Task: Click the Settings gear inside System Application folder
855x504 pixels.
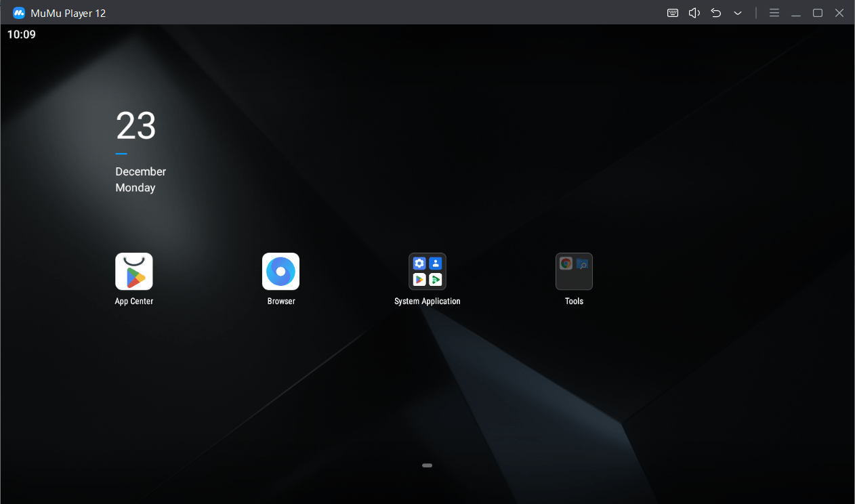Action: (419, 264)
